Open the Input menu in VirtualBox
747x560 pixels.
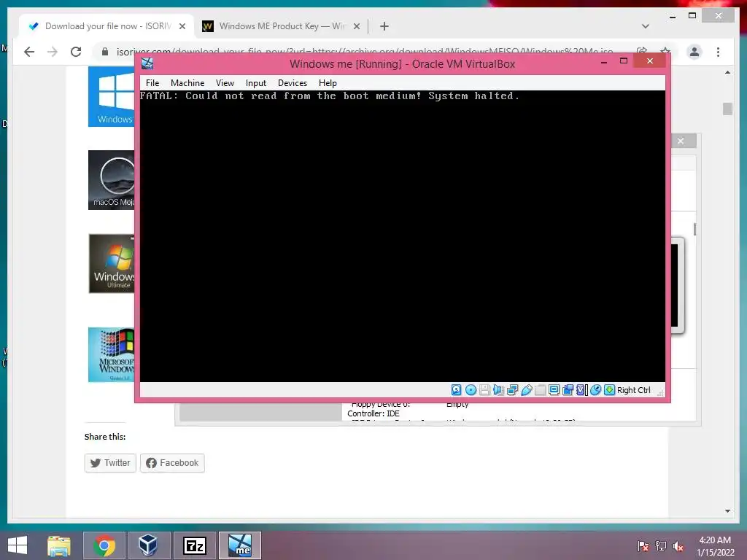256,83
